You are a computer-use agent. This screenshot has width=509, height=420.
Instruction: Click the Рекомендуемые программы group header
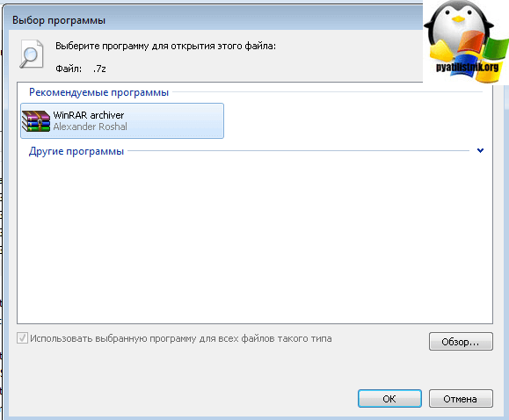(98, 92)
